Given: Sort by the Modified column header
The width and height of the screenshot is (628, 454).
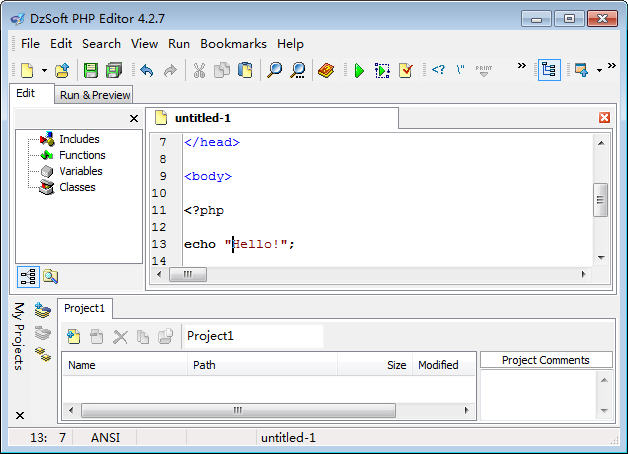Looking at the screenshot, I should click(444, 365).
